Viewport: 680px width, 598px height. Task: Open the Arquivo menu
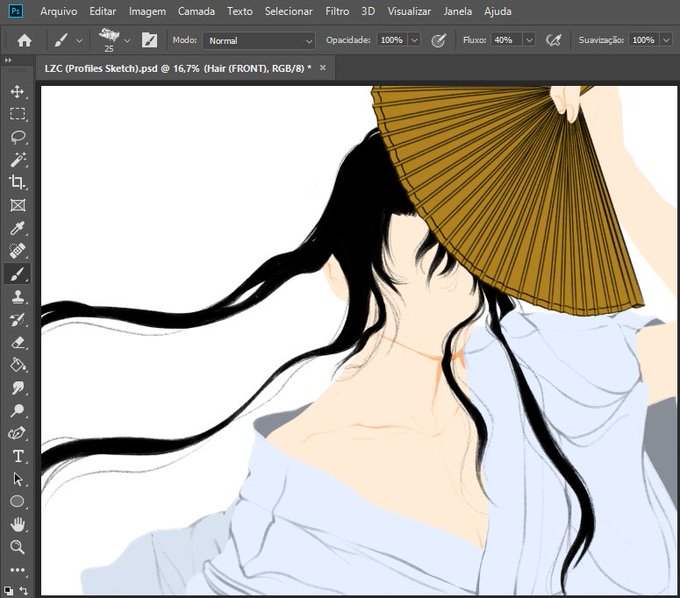click(x=59, y=11)
